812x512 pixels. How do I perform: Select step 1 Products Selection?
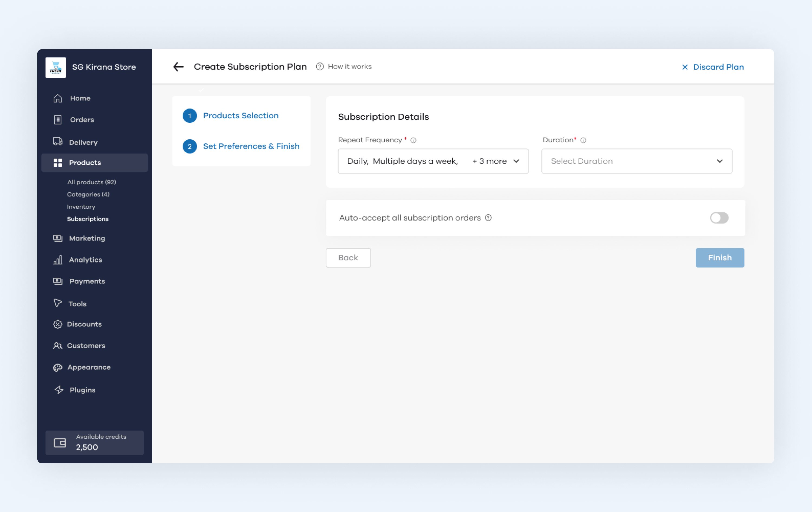pos(231,116)
